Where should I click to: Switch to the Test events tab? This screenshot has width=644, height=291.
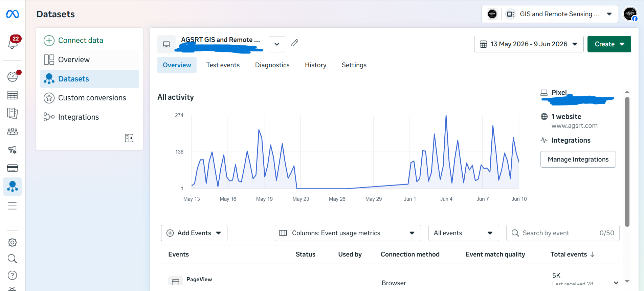click(223, 65)
